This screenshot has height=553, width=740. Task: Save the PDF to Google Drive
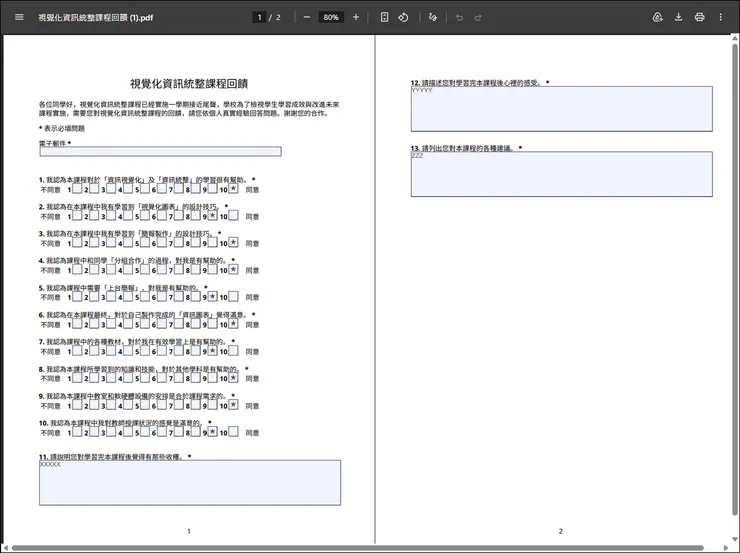pos(657,17)
